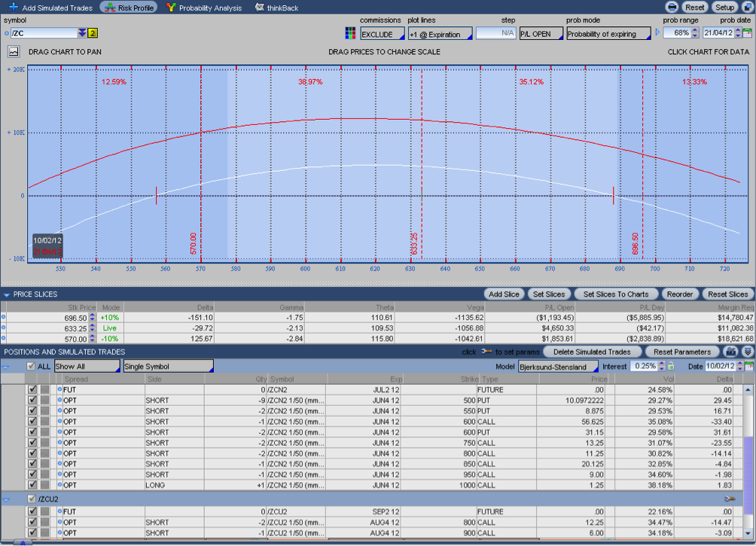Click the camera icon in Positions header
This screenshot has height=546, width=756.
tap(730, 352)
